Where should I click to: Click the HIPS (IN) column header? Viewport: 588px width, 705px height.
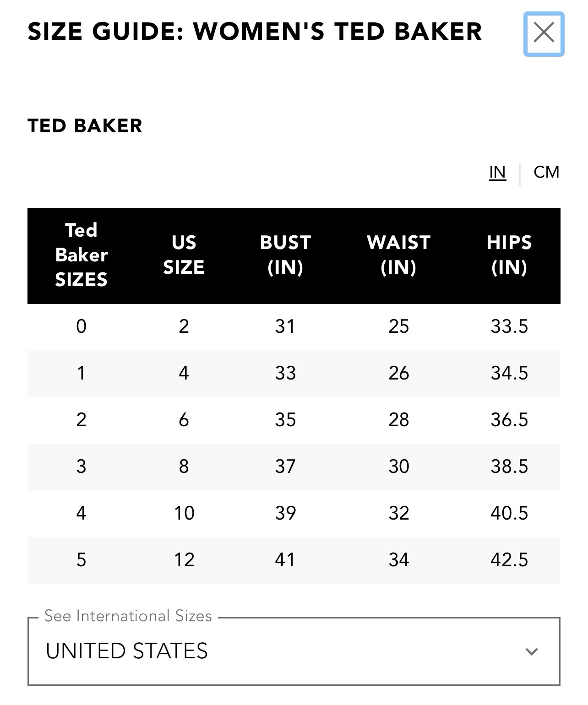(x=509, y=255)
